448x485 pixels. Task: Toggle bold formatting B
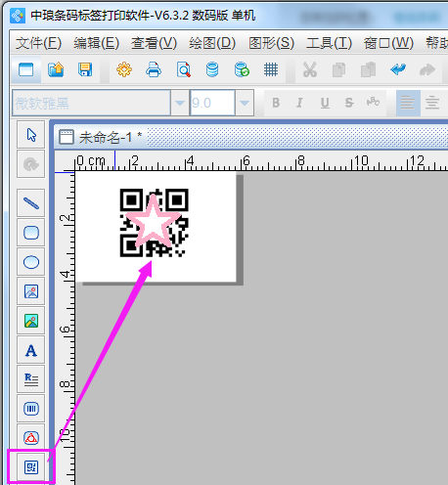point(276,103)
